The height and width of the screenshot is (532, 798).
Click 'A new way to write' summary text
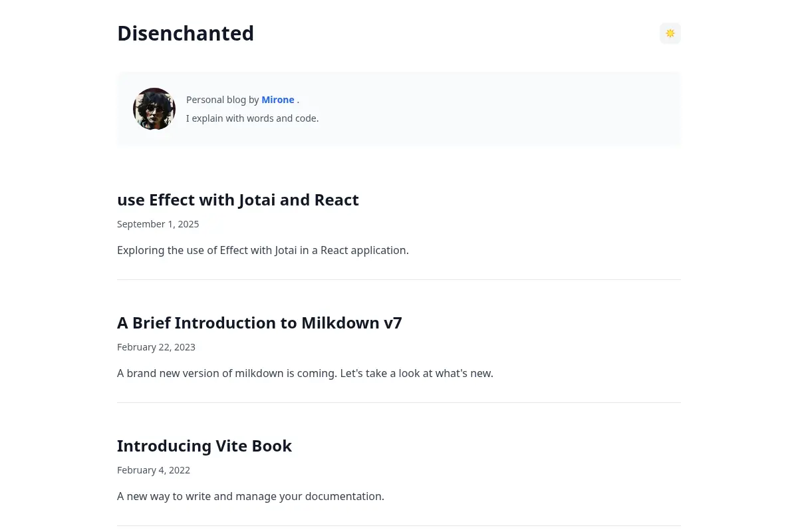pyautogui.click(x=251, y=497)
